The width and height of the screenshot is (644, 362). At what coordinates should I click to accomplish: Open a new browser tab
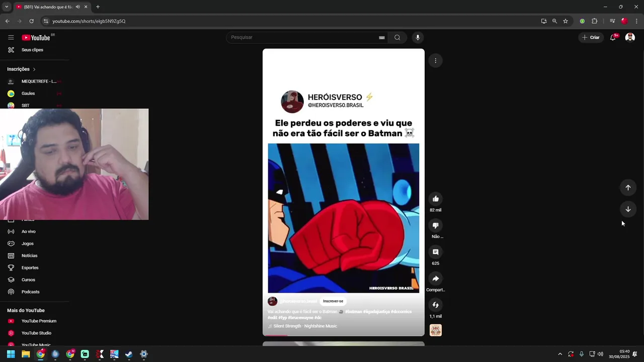98,7
